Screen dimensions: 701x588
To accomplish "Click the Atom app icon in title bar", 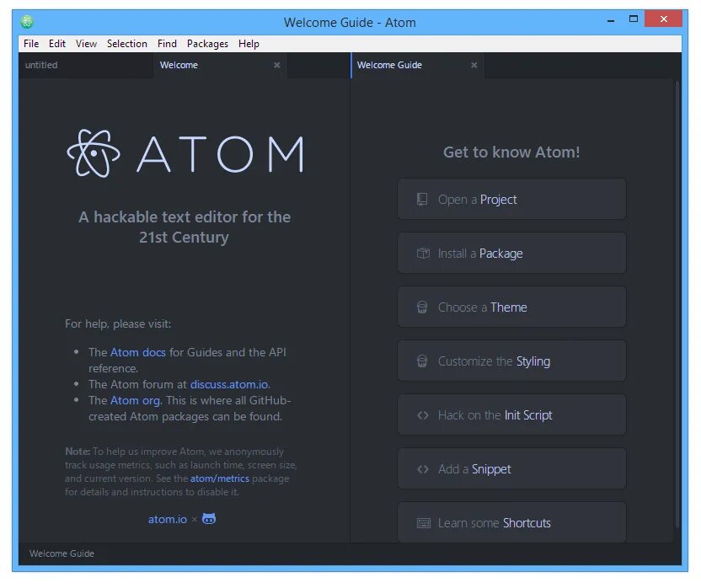I will click(27, 21).
